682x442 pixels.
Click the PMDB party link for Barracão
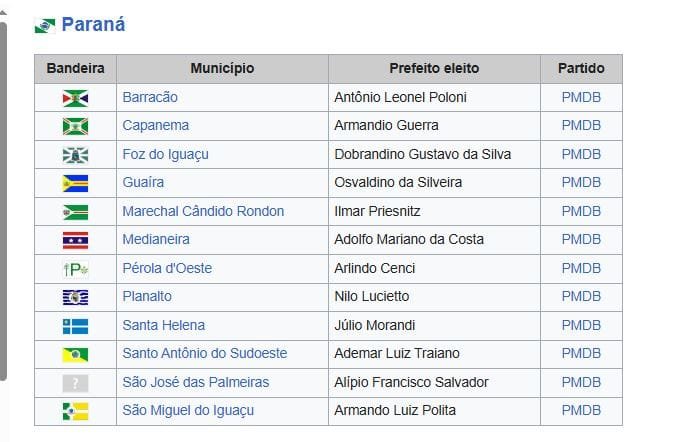click(x=581, y=98)
